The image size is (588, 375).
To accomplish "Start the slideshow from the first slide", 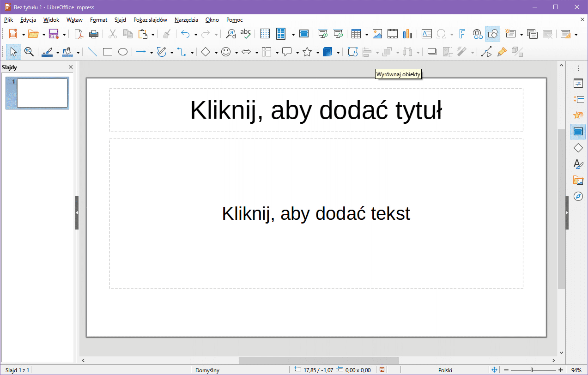I will tap(323, 34).
